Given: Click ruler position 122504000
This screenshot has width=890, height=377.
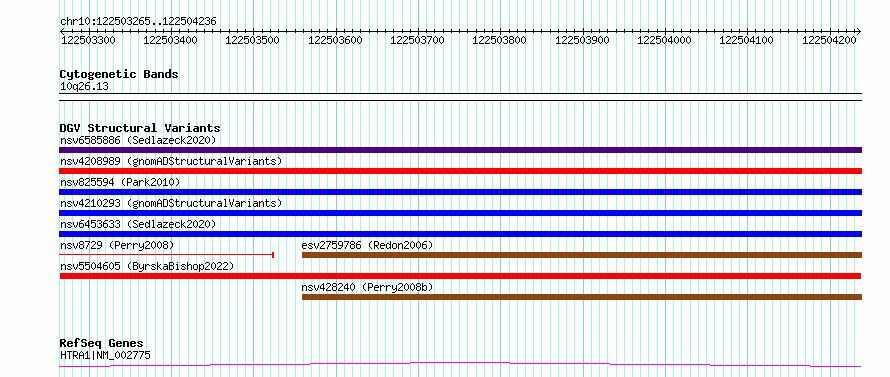Looking at the screenshot, I should tap(664, 40).
